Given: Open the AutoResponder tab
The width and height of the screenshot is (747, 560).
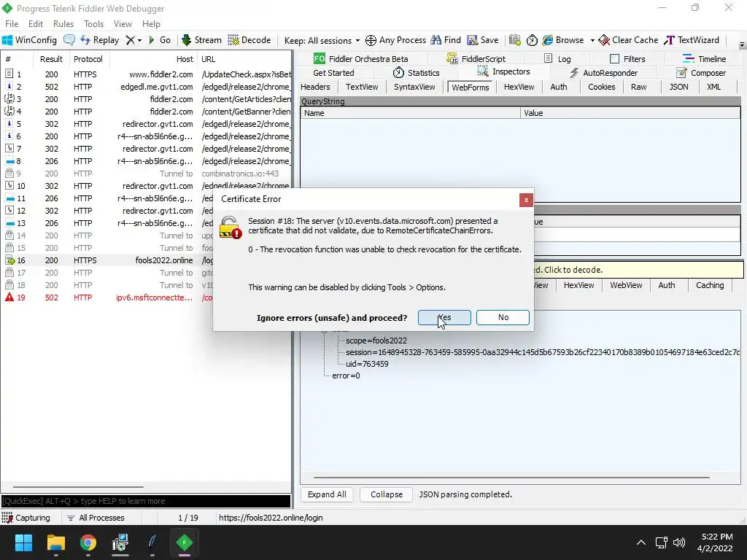Looking at the screenshot, I should 603,73.
